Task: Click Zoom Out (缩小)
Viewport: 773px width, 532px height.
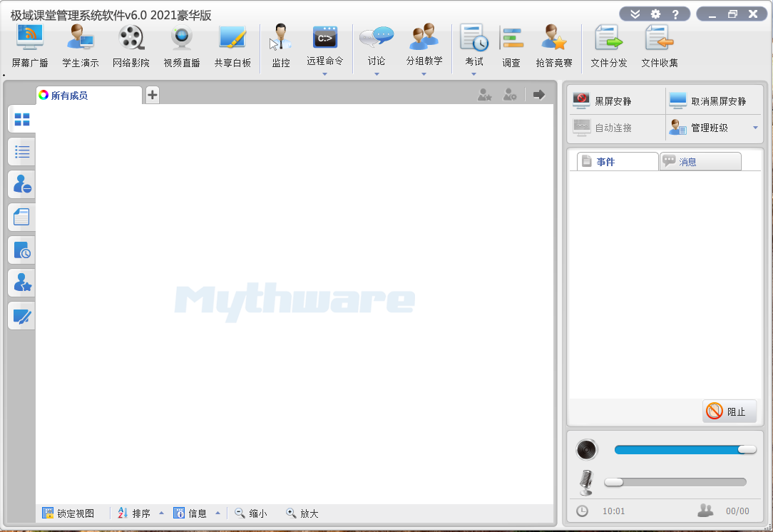Action: click(x=251, y=513)
